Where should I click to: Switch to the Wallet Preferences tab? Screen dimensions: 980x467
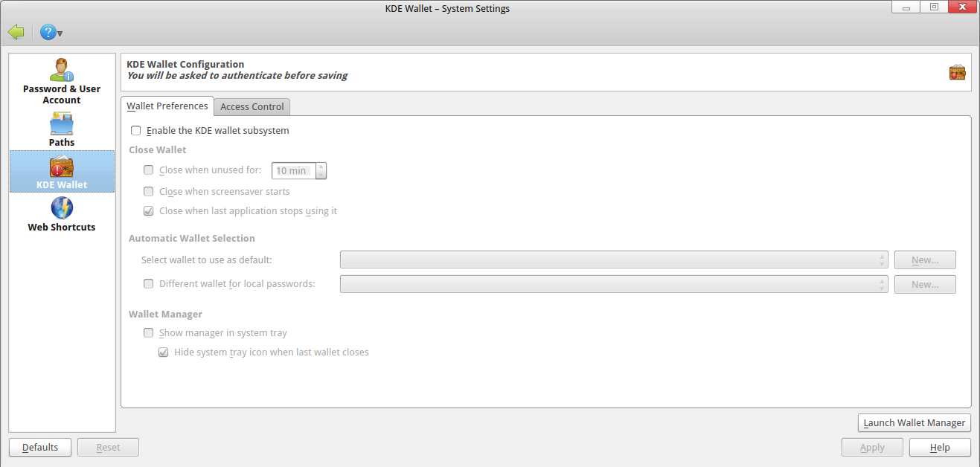167,106
